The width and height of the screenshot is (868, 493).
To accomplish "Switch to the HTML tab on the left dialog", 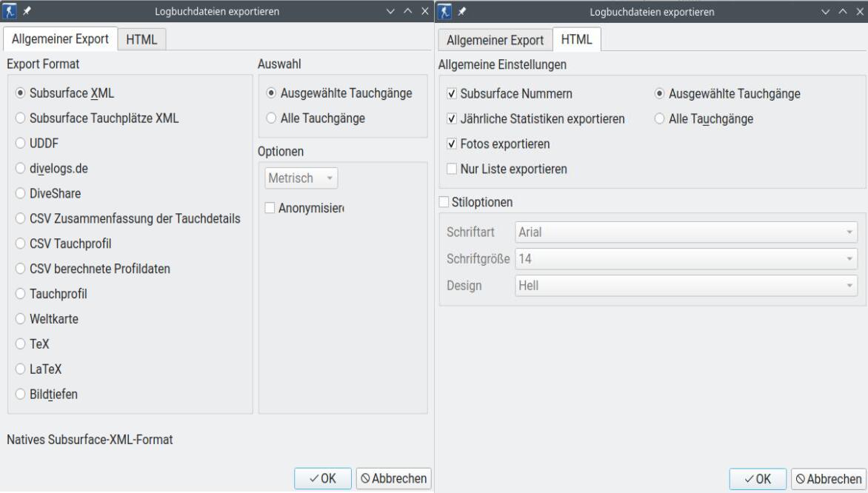I will pos(141,39).
